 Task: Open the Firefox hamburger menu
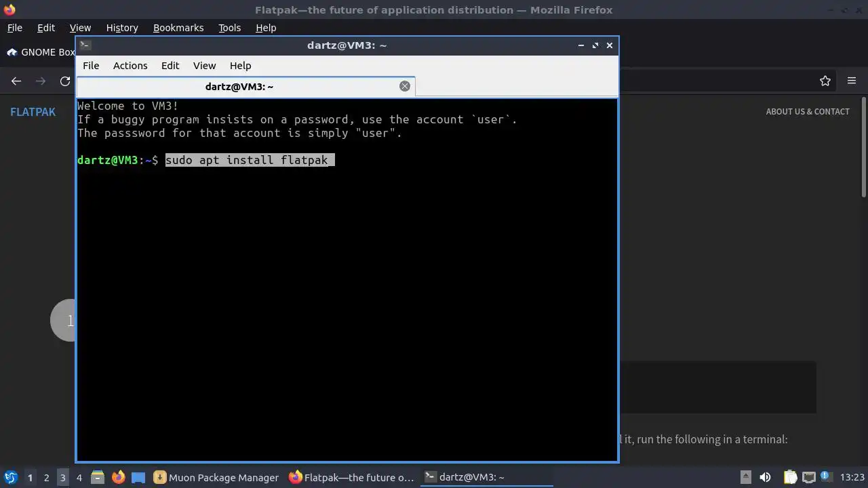[x=852, y=81]
